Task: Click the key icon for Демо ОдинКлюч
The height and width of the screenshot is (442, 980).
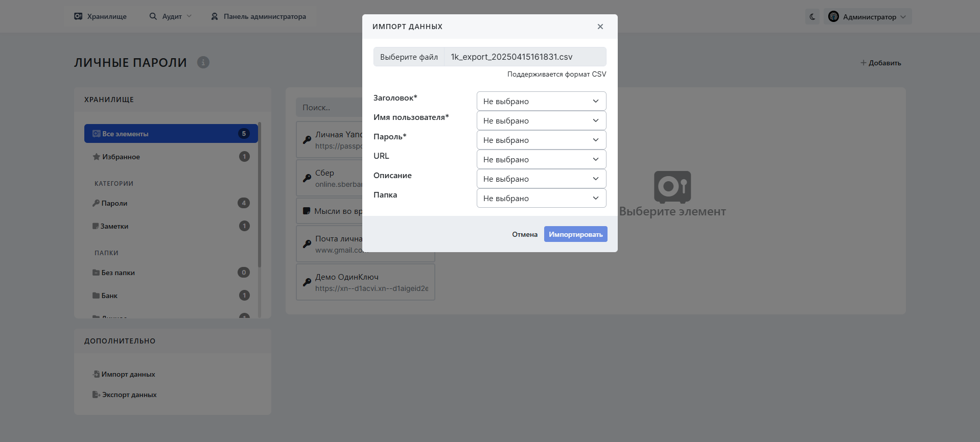Action: point(307,282)
